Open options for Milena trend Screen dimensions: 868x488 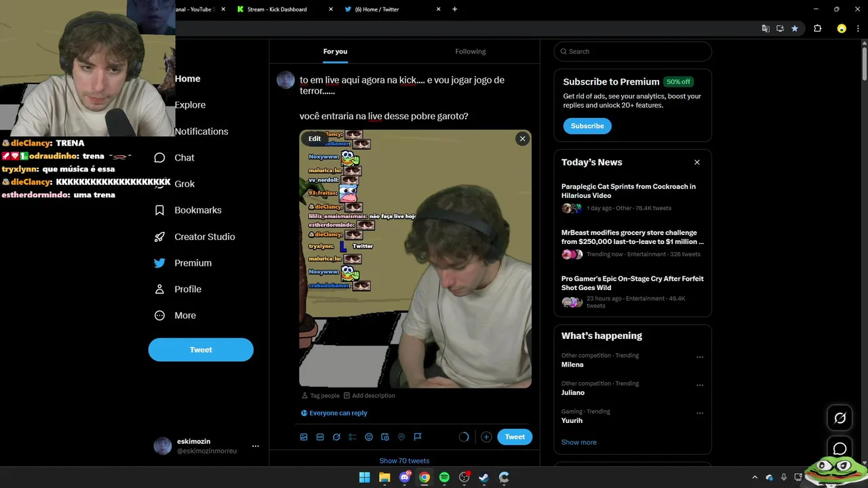(x=700, y=357)
